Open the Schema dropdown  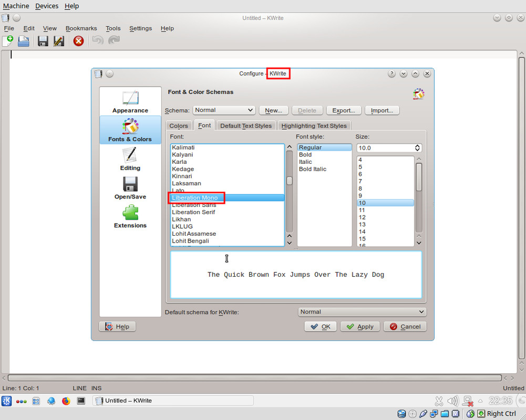[224, 110]
